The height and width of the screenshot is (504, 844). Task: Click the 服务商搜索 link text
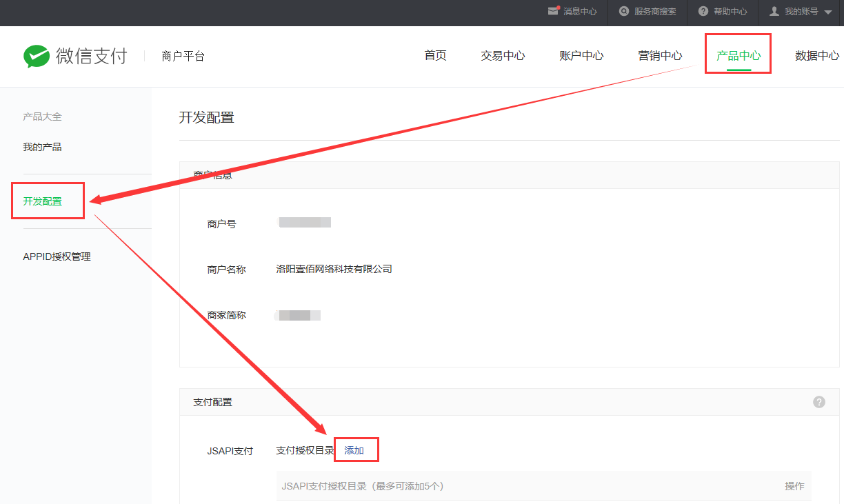coord(655,12)
